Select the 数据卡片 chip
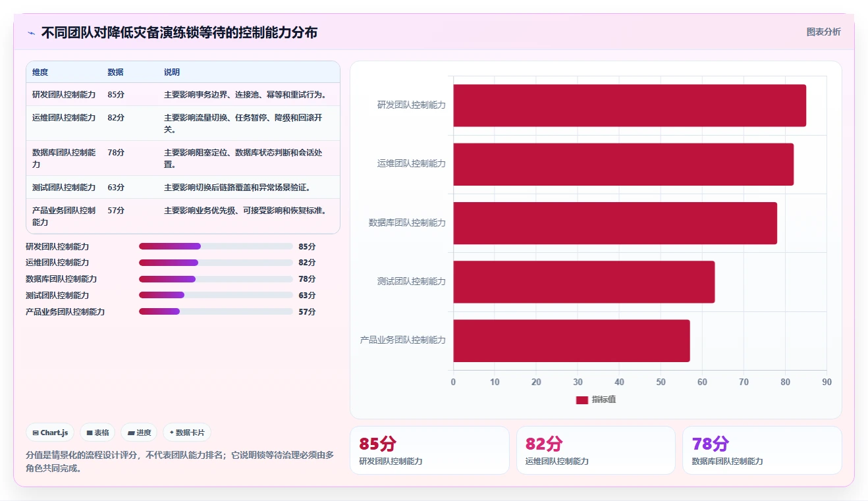 point(187,433)
